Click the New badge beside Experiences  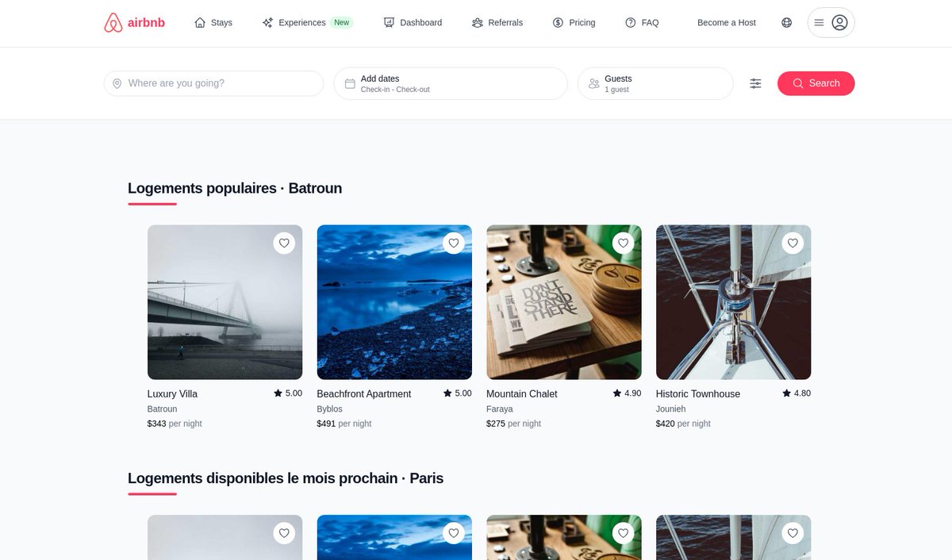(x=342, y=23)
